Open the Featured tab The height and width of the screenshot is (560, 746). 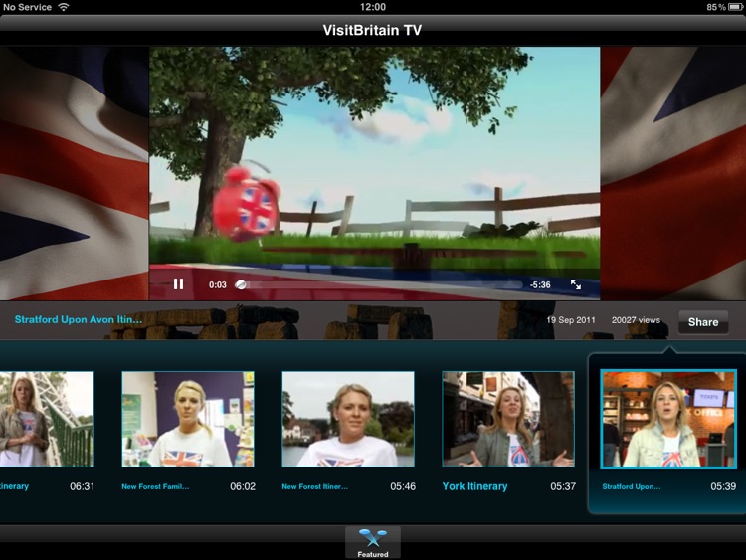[373, 542]
